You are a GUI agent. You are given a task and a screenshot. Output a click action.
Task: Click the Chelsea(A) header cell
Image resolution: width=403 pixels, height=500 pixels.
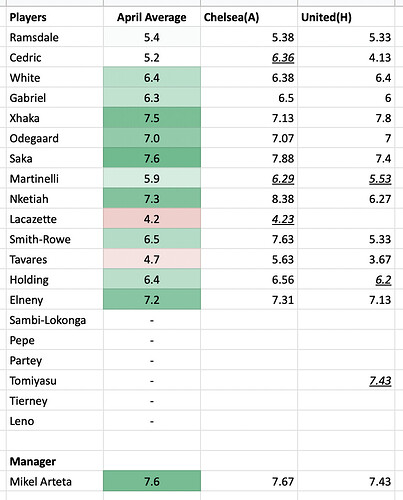[249, 17]
